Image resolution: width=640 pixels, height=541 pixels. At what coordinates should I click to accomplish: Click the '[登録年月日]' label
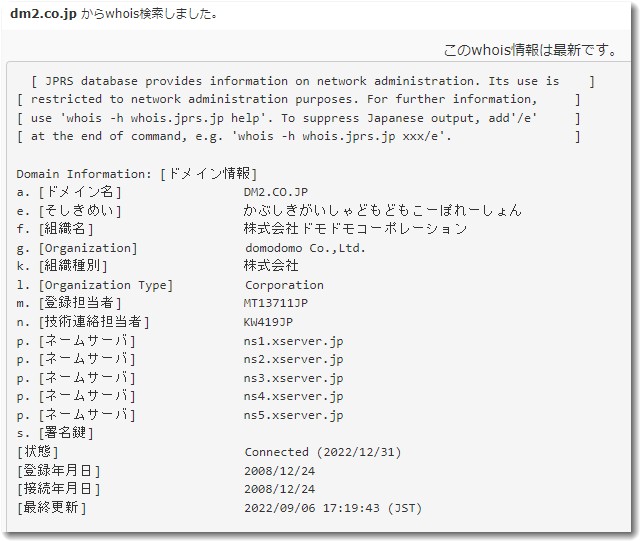pyautogui.click(x=58, y=471)
